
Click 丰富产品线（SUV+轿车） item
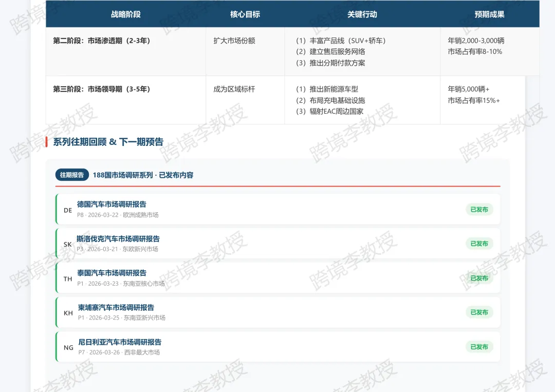(x=341, y=41)
